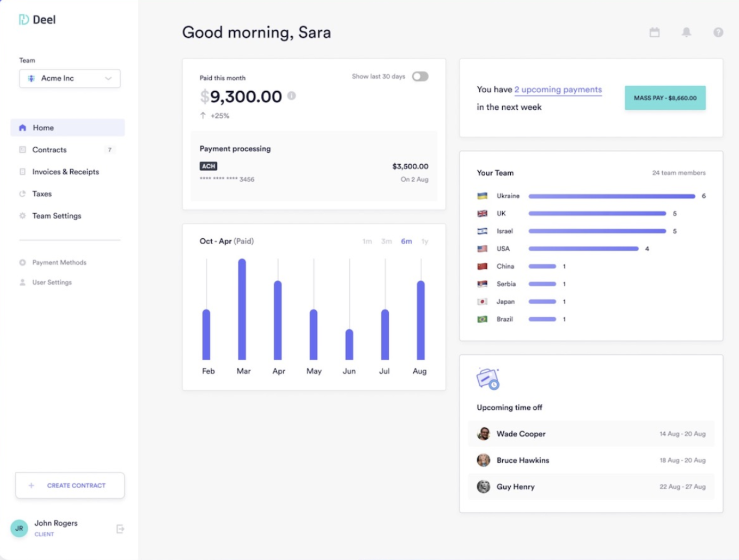
Task: Open Contracts in the sidebar
Action: click(x=50, y=150)
